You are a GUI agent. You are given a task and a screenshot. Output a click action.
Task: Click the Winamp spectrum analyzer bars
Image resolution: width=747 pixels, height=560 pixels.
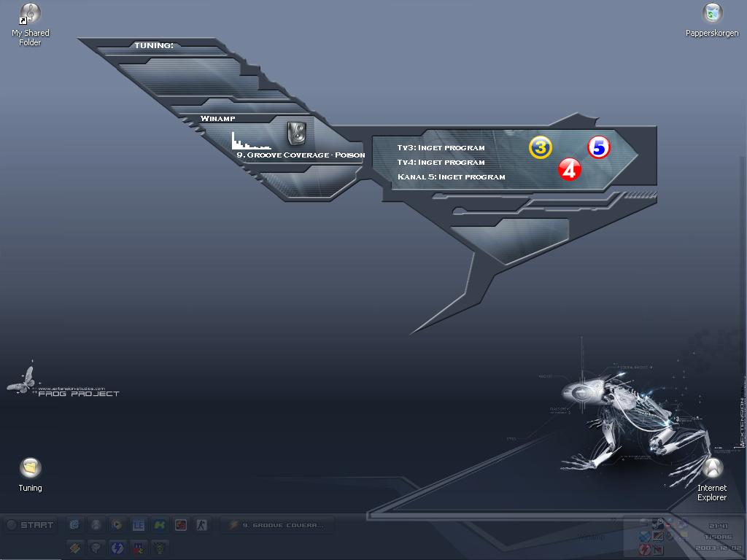coord(251,141)
